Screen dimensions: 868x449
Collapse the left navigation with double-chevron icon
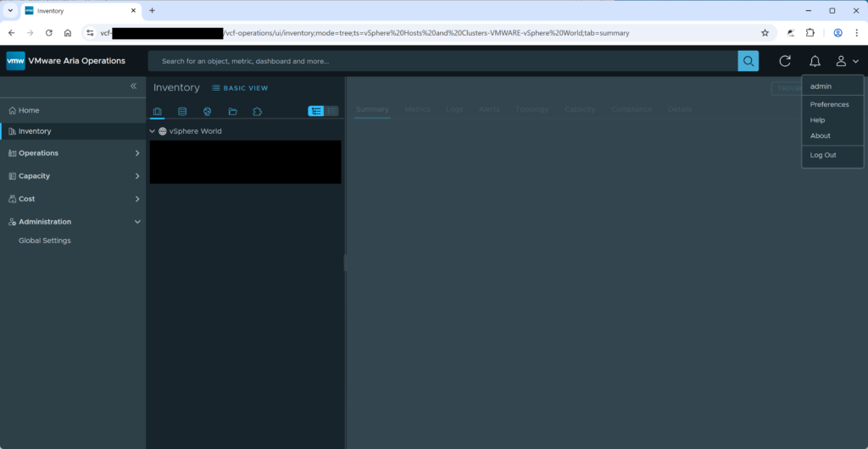133,86
